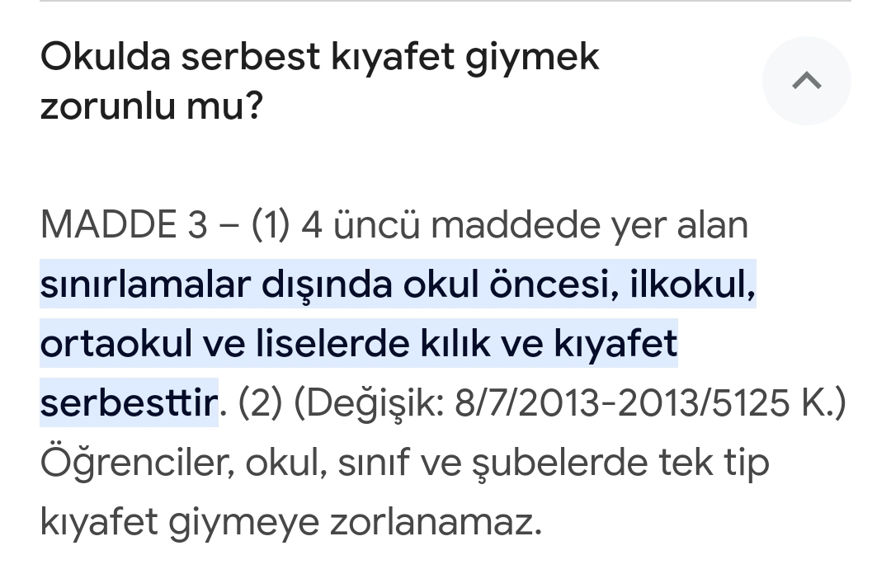The width and height of the screenshot is (891, 588).
Task: Click highlighted line starting 'sınırlamalar dışında okul öncesi'
Action: click(398, 284)
